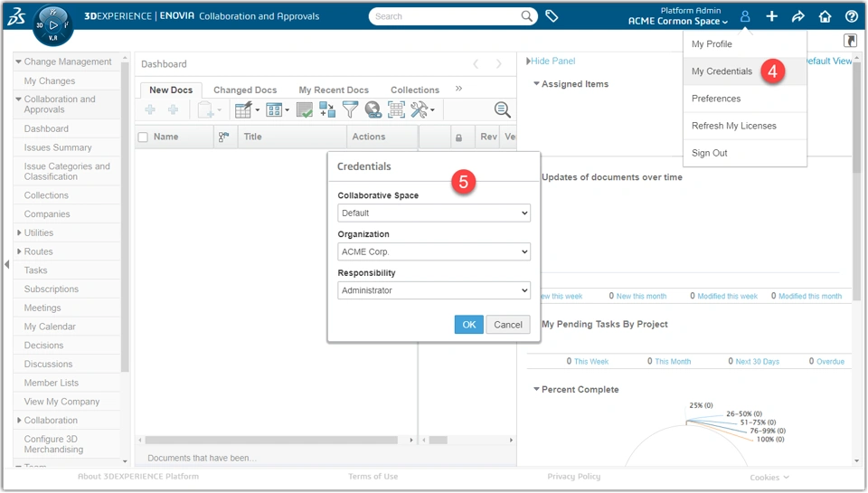Select My Credentials menu item
The height and width of the screenshot is (493, 868).
tap(722, 71)
